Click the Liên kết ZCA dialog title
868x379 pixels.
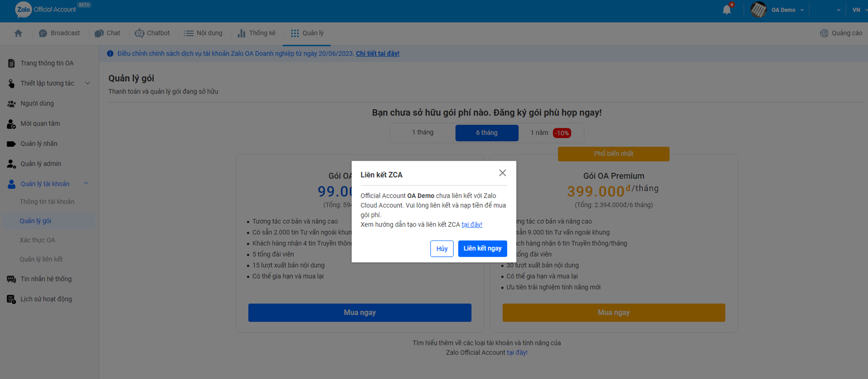click(x=382, y=175)
